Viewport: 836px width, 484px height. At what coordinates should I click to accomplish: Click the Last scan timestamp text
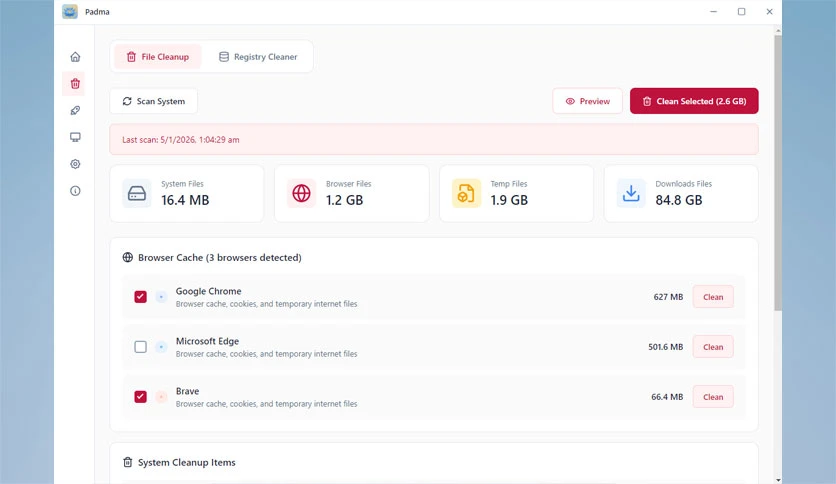[x=181, y=140]
